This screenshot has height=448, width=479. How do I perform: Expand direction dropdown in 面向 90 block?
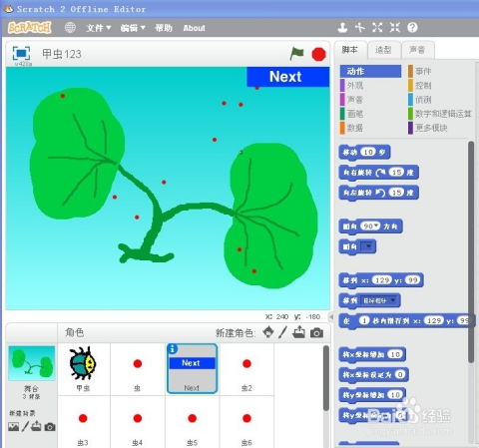point(376,226)
